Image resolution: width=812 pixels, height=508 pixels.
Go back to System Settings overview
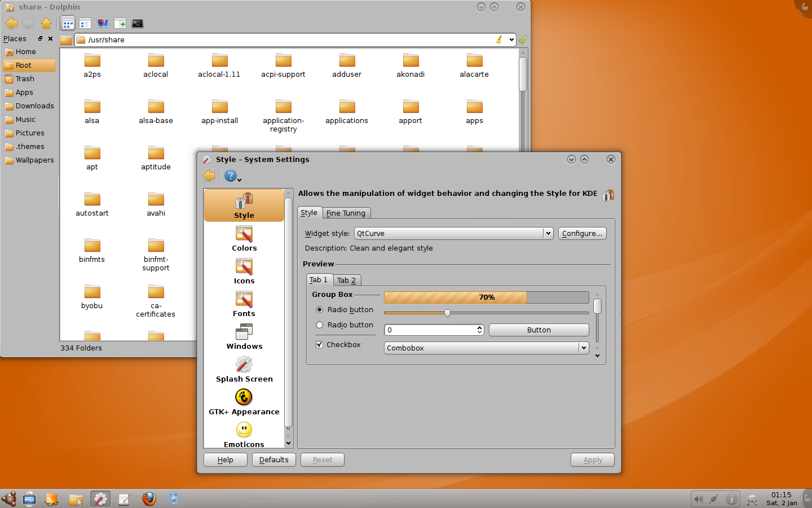tap(209, 176)
